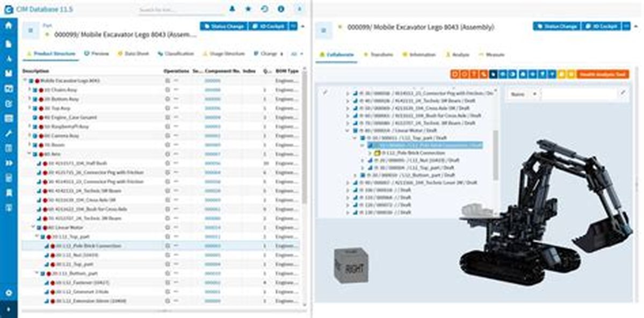Click the viewer tree vertical scrollbar

(496, 155)
